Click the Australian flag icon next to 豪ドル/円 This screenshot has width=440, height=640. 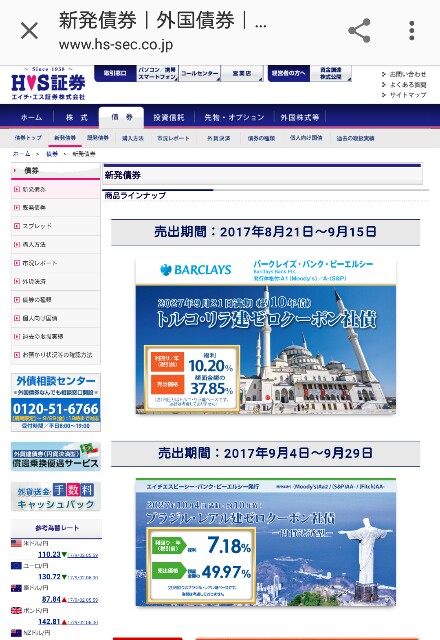point(16,588)
